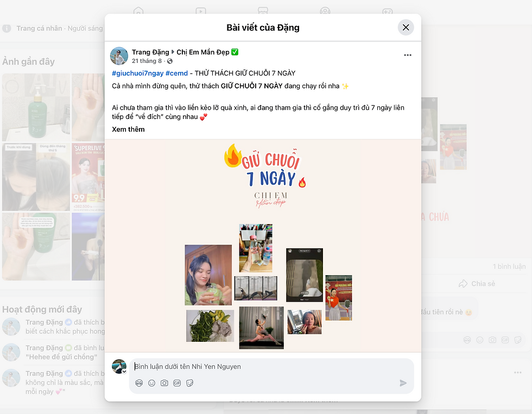This screenshot has height=414, width=532.
Task: Click the background comment box GIF icon
Action: [505, 340]
